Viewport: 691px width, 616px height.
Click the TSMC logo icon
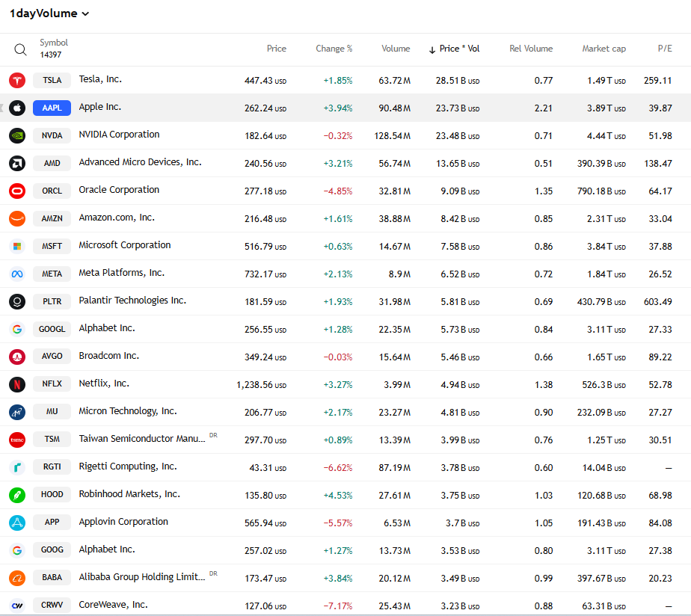coord(17,440)
